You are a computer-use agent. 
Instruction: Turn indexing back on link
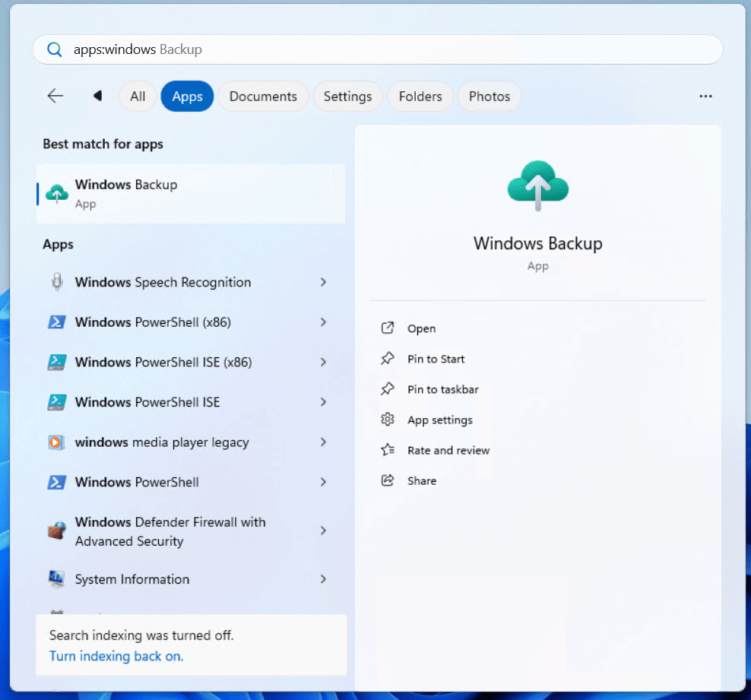click(116, 655)
